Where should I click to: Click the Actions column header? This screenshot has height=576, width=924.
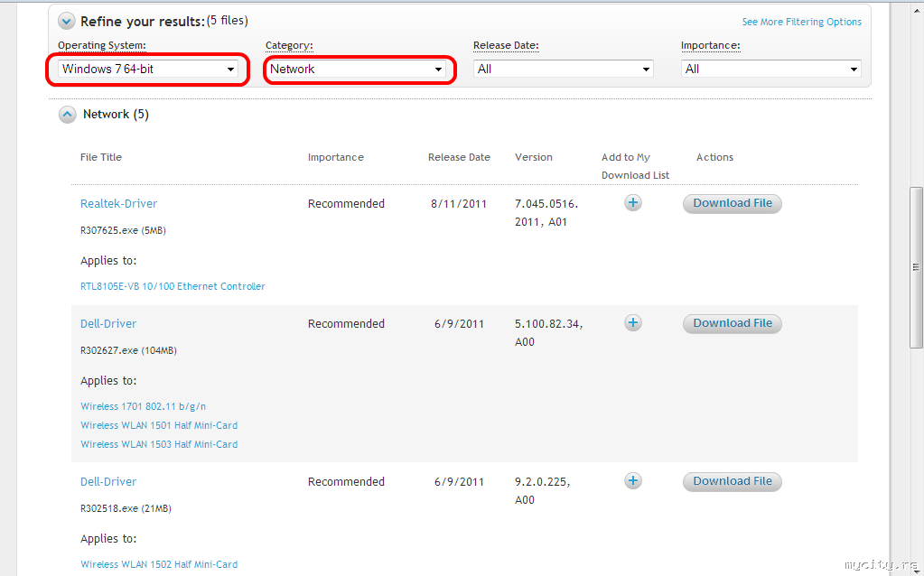coord(714,157)
